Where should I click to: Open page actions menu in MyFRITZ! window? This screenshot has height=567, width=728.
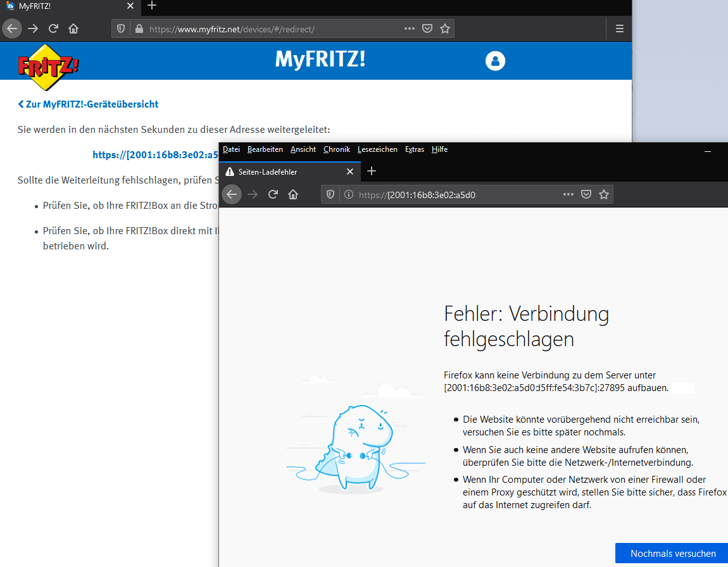coord(409,28)
